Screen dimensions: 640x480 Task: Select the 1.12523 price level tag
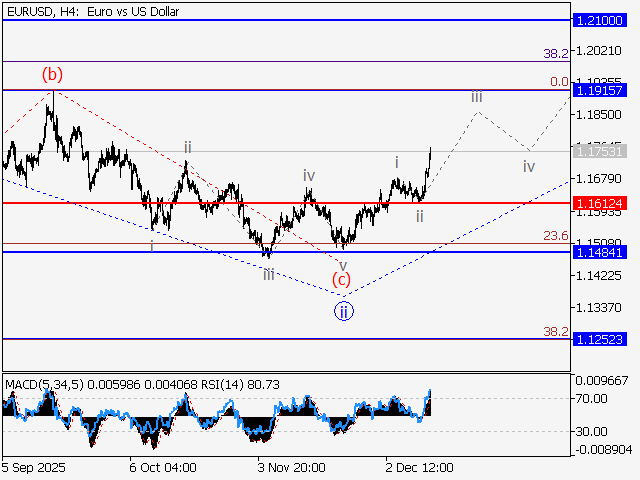click(600, 339)
